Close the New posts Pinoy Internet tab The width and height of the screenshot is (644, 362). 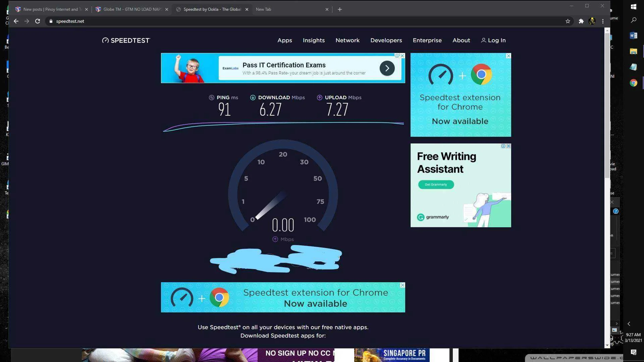pyautogui.click(x=86, y=9)
